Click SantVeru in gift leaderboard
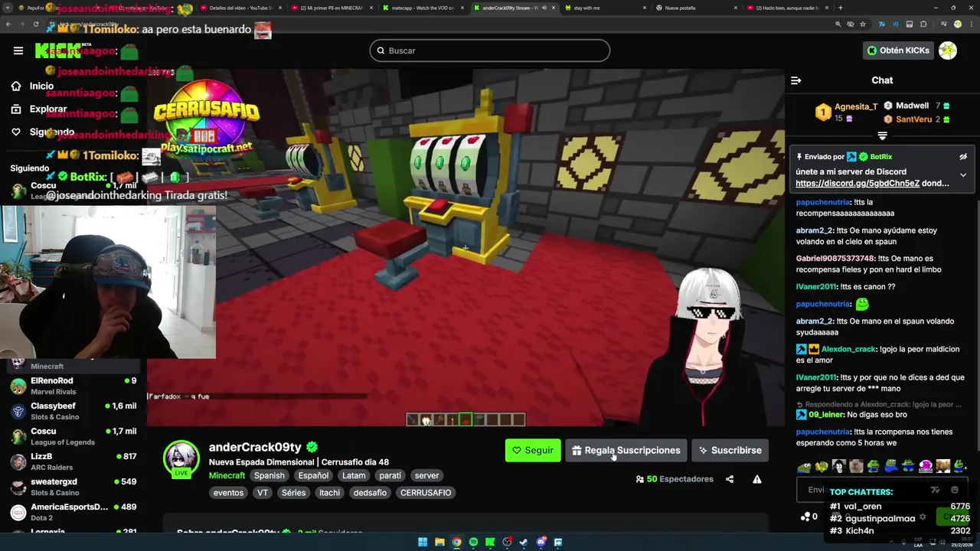Screen dimensions: 980x551 click(913, 119)
